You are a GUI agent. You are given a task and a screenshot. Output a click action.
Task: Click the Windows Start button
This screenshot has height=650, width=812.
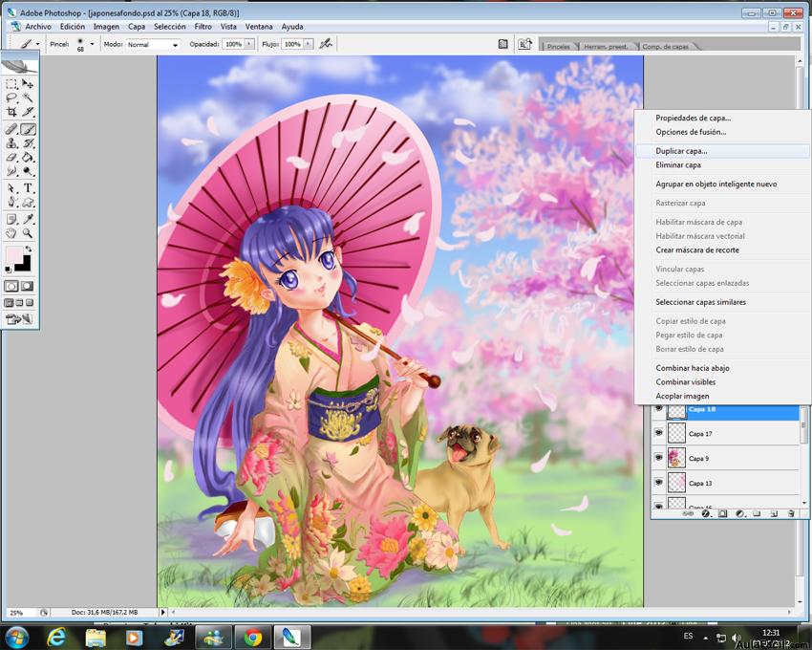[x=15, y=637]
